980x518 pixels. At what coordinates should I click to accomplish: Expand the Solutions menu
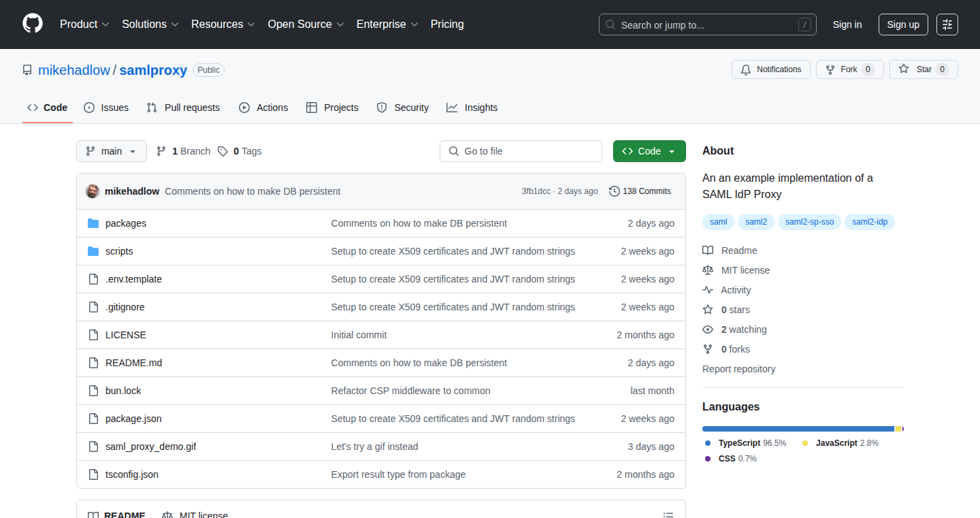(150, 24)
